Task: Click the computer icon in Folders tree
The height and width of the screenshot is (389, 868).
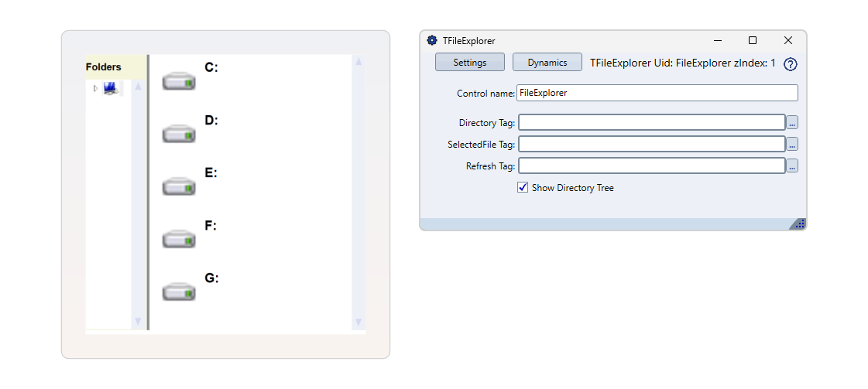Action: point(110,88)
